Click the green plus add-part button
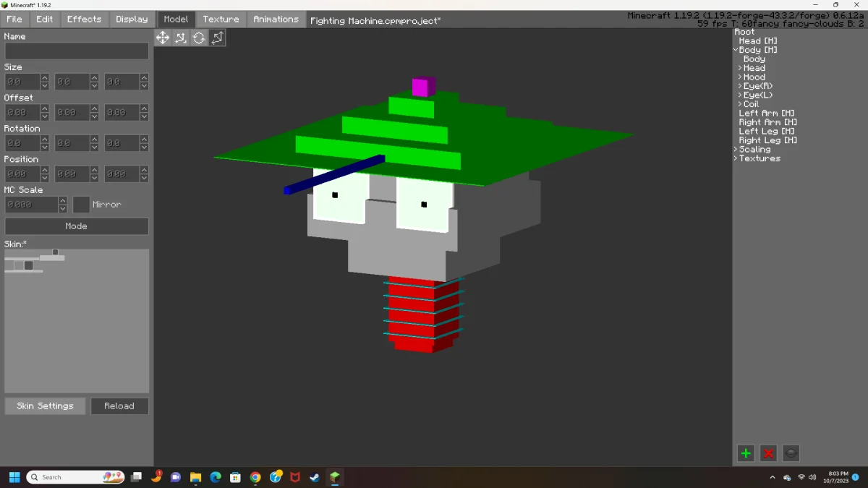 tap(746, 453)
